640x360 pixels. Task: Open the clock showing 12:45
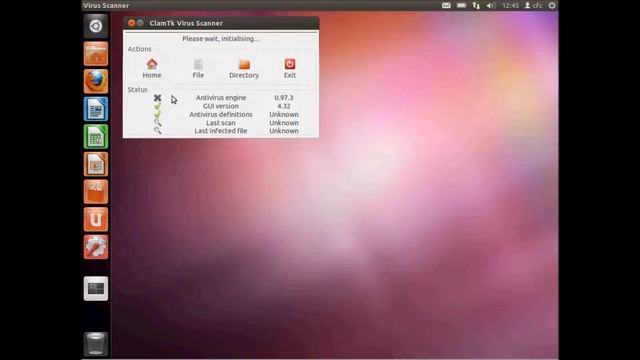click(x=511, y=5)
